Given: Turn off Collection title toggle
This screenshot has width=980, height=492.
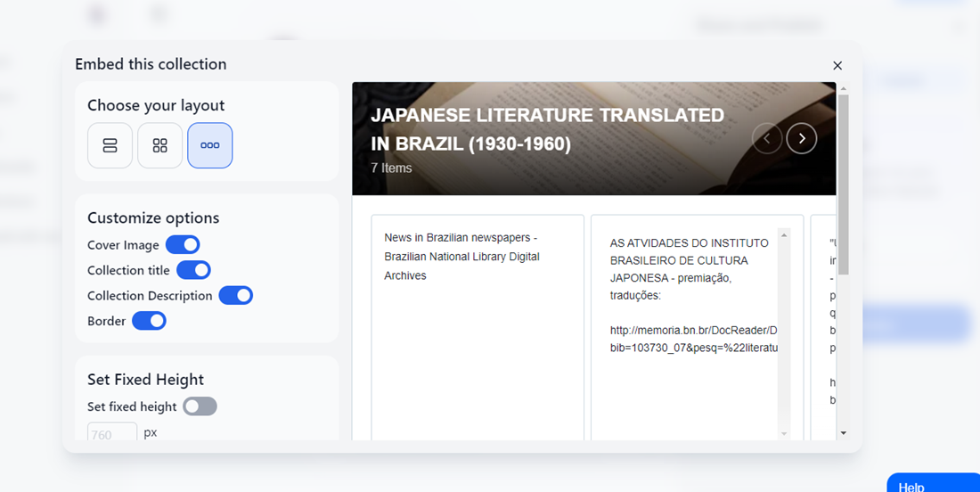Looking at the screenshot, I should [x=193, y=270].
